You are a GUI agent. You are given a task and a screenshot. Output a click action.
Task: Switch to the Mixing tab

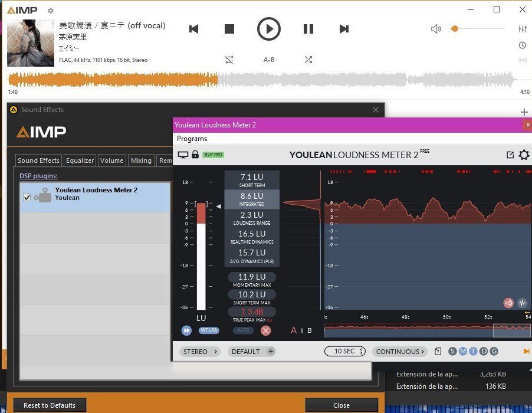point(141,160)
